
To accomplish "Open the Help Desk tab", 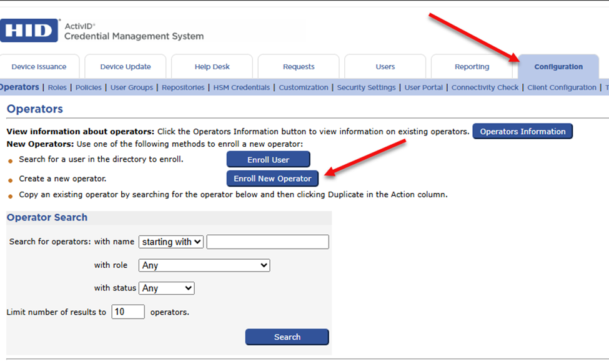I will [x=212, y=67].
